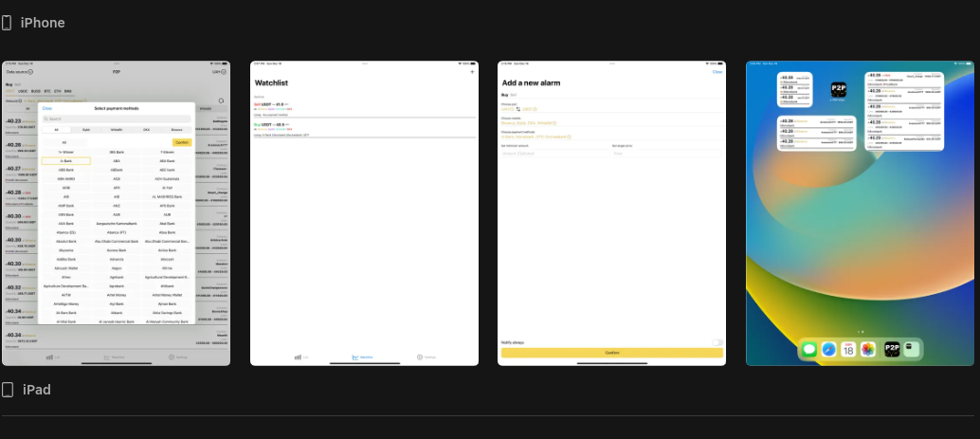Click yellow Confirm button on alarm screen

(x=612, y=353)
